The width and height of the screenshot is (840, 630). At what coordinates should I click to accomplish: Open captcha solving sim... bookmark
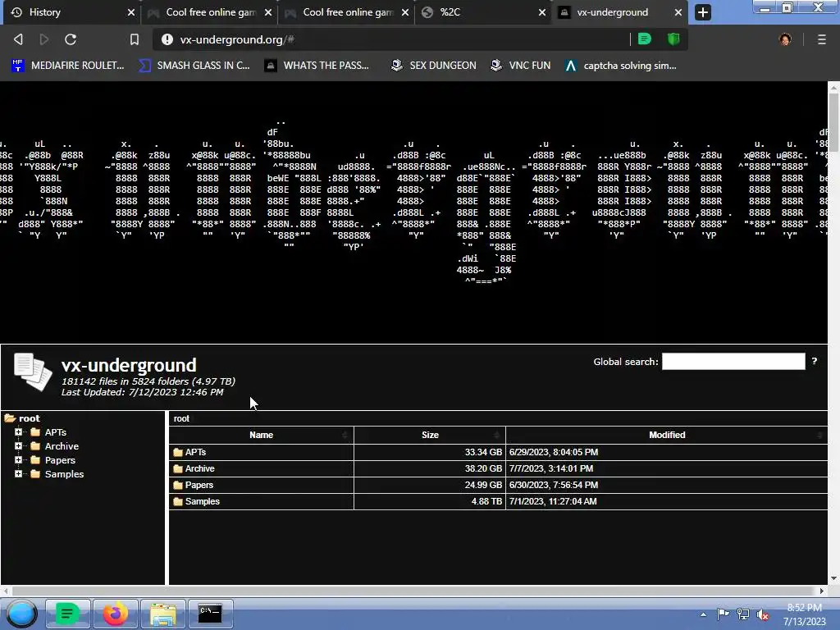click(621, 66)
